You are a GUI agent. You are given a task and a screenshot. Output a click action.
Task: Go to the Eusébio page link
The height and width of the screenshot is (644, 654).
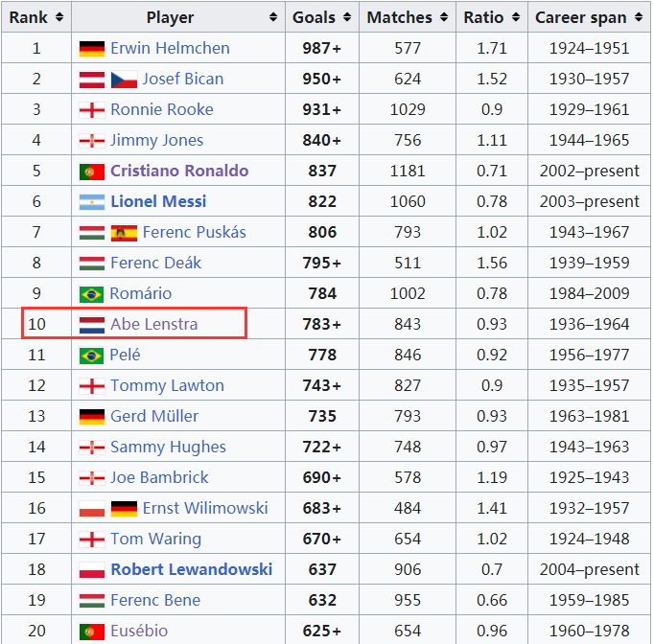coord(141,631)
